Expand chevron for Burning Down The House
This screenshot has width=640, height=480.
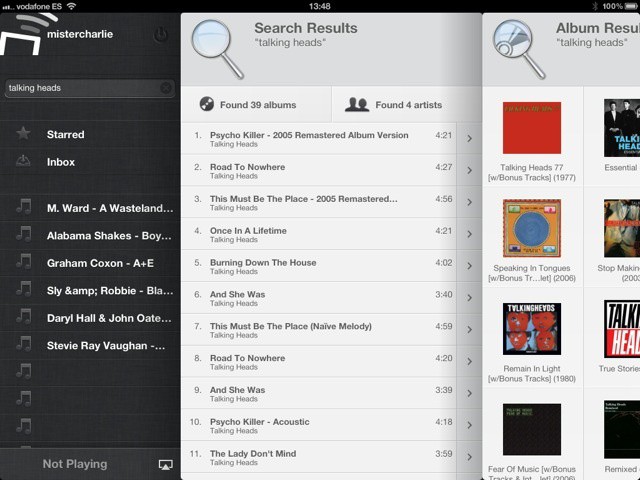[469, 267]
